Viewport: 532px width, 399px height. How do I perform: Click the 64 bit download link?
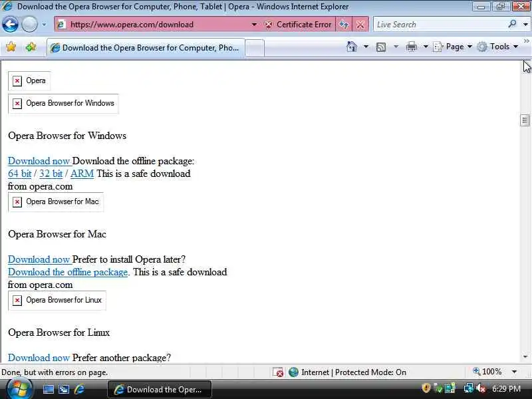(20, 174)
